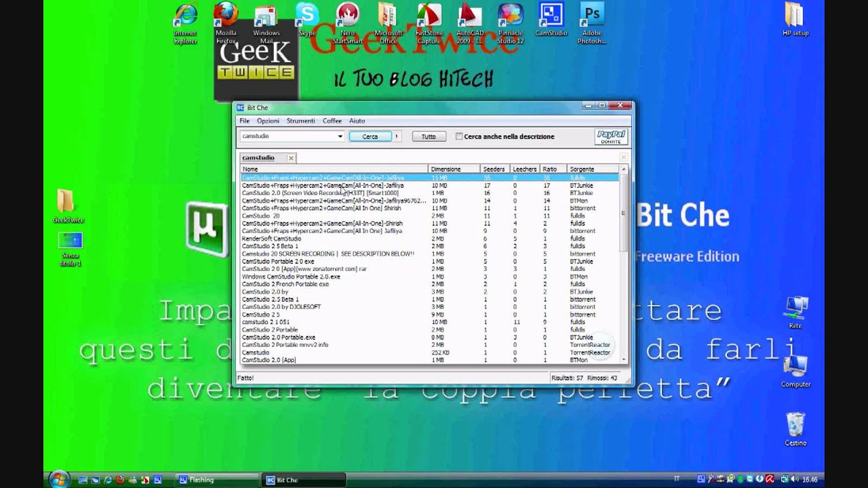Click the taskbar clock showing 16.46
The height and width of the screenshot is (488, 868).
click(x=810, y=480)
